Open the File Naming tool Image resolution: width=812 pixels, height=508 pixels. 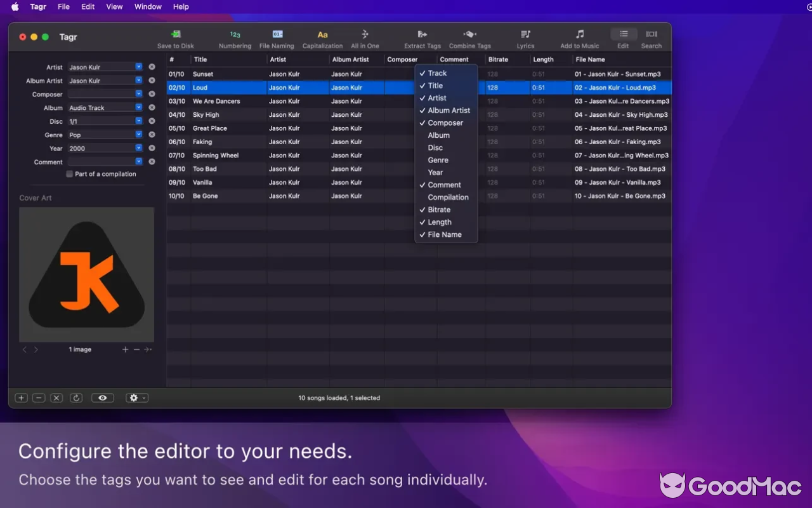pos(277,35)
